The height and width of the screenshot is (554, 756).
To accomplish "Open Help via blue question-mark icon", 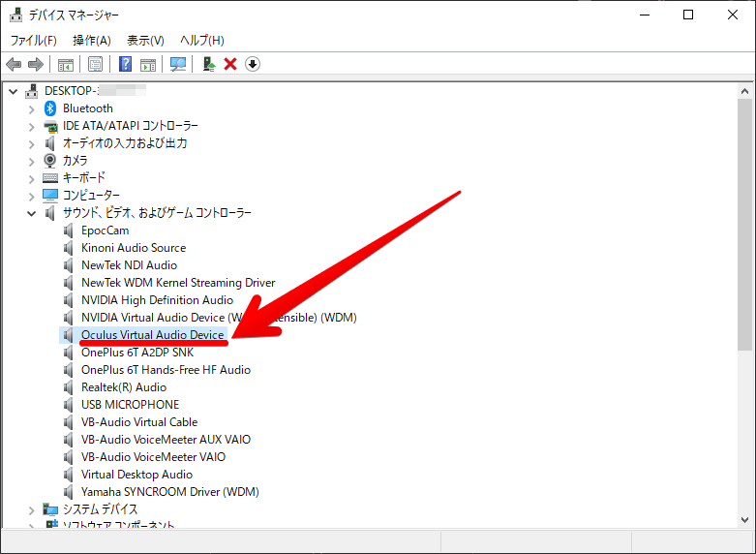I will pos(125,64).
